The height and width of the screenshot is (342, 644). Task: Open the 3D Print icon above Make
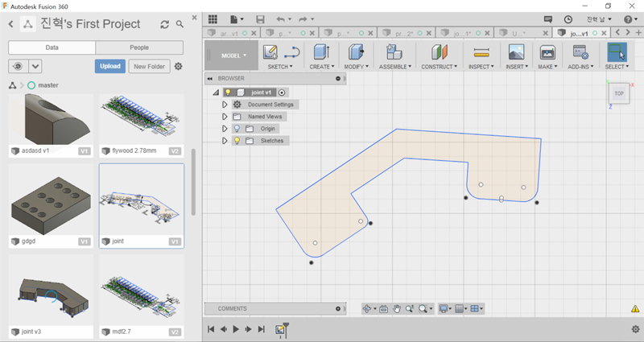coord(547,52)
